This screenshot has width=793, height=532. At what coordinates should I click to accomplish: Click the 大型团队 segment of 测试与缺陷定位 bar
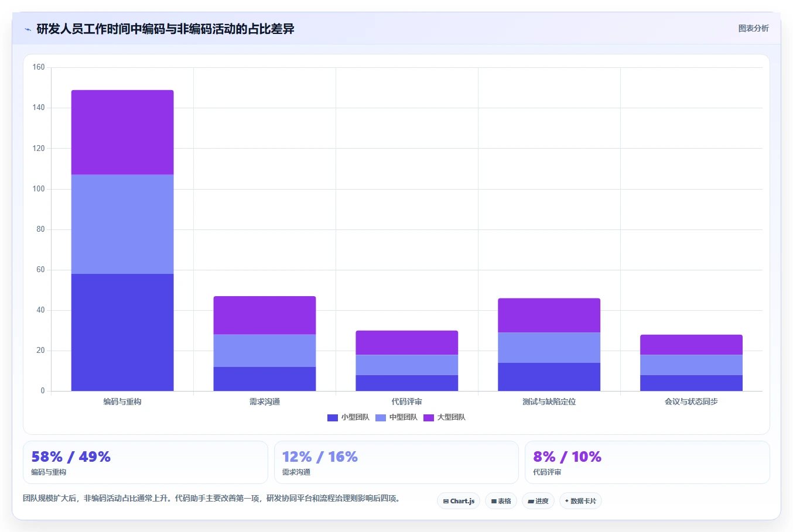click(549, 315)
